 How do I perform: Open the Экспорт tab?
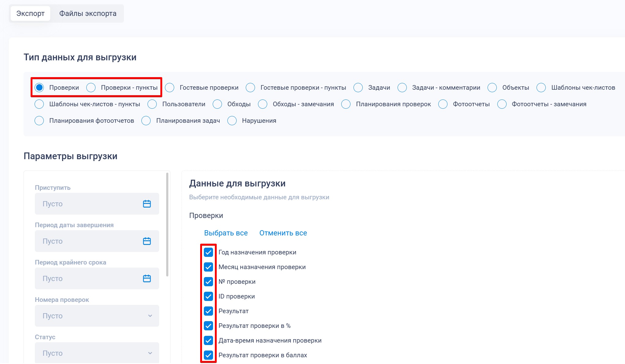pos(30,13)
